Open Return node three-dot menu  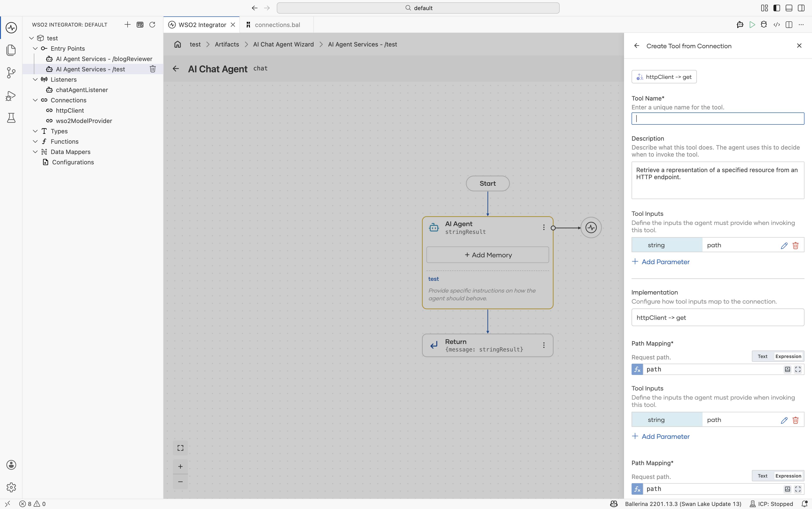pyautogui.click(x=544, y=345)
